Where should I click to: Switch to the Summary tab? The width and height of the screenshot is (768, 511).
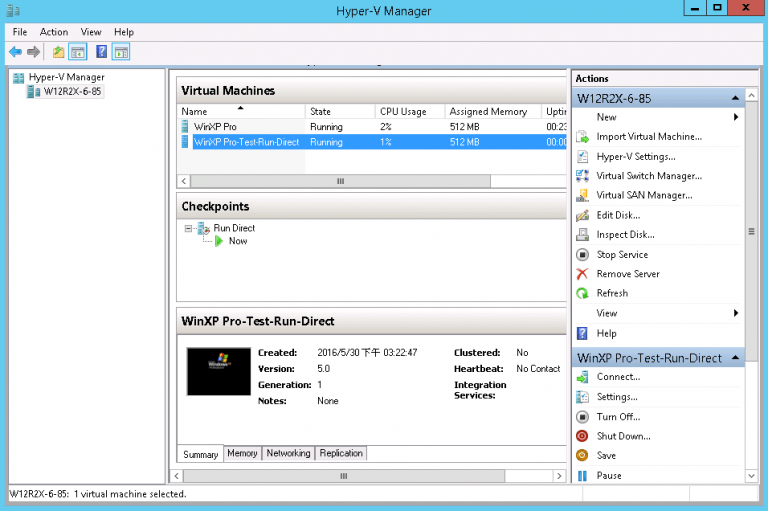tap(200, 454)
